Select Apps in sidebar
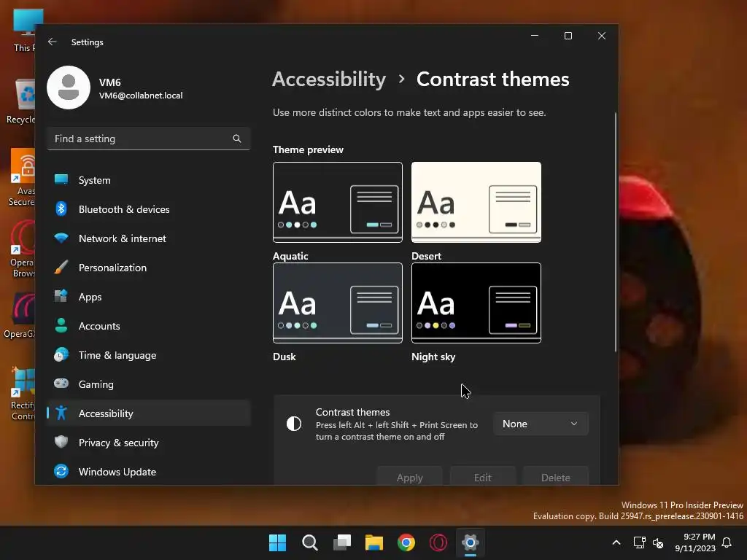747x560 pixels. pyautogui.click(x=149, y=297)
